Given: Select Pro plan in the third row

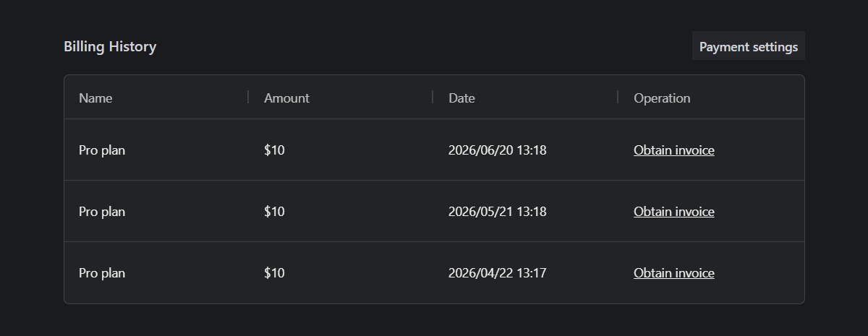Looking at the screenshot, I should (x=102, y=273).
